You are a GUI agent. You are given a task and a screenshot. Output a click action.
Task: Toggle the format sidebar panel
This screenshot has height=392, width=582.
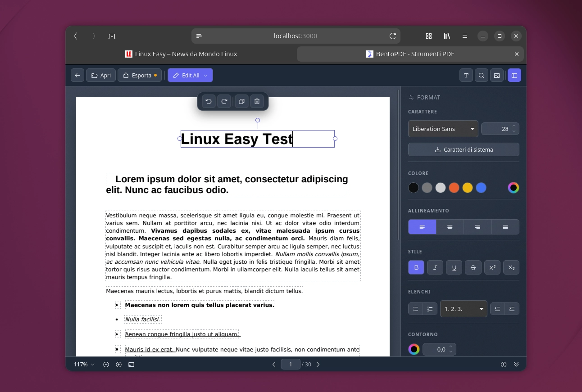pos(514,75)
